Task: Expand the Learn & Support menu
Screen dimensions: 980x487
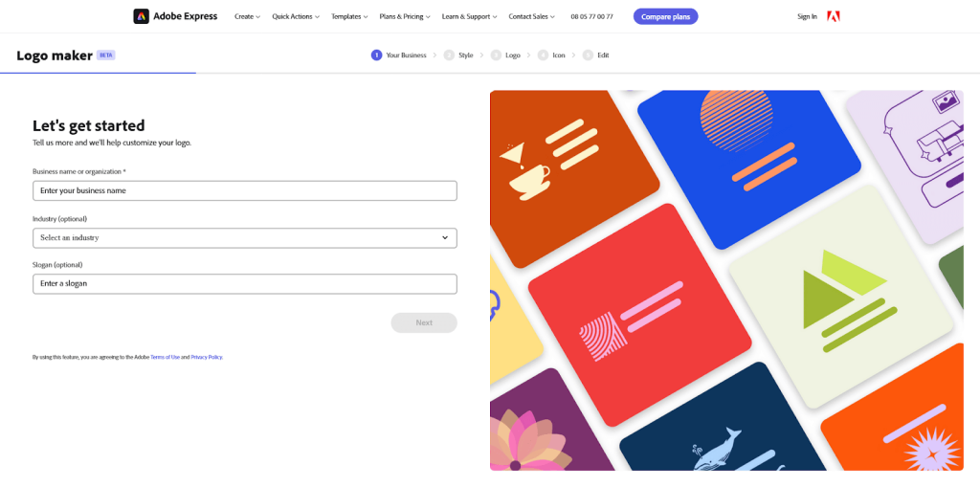Action: [x=469, y=17]
